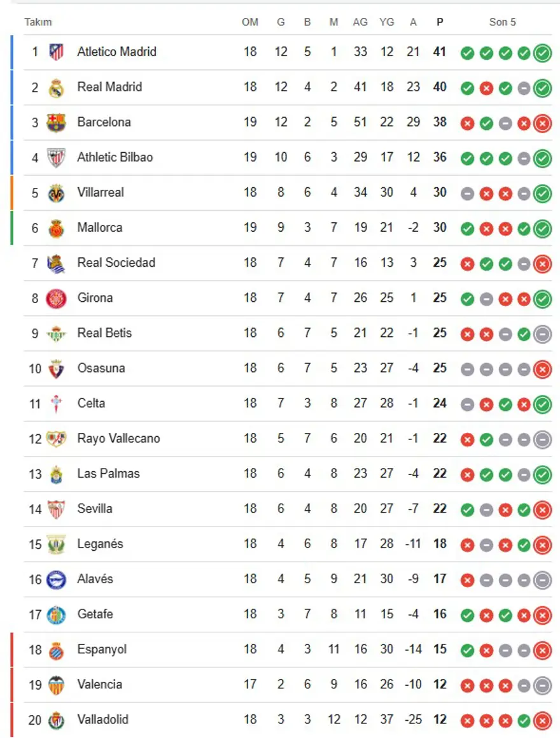
Task: Click Barcelona's latest match loss indicator
Action: click(x=542, y=123)
